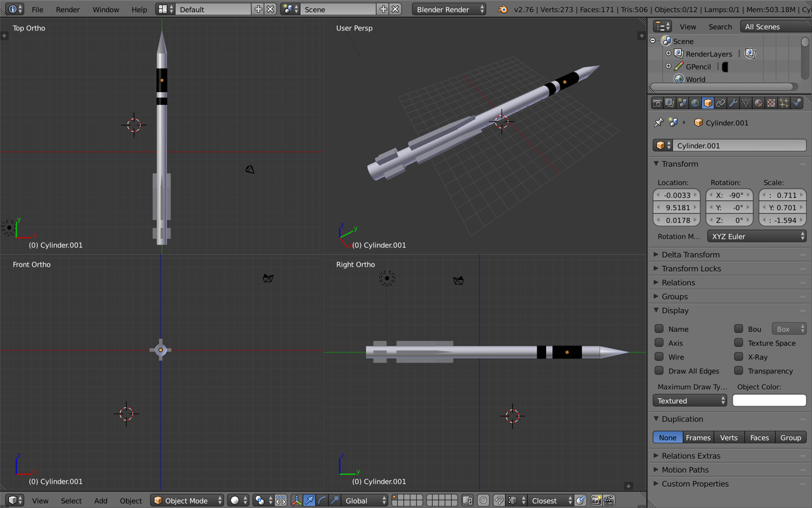Expand the RenderLayers tree item
The image size is (812, 508).
669,53
